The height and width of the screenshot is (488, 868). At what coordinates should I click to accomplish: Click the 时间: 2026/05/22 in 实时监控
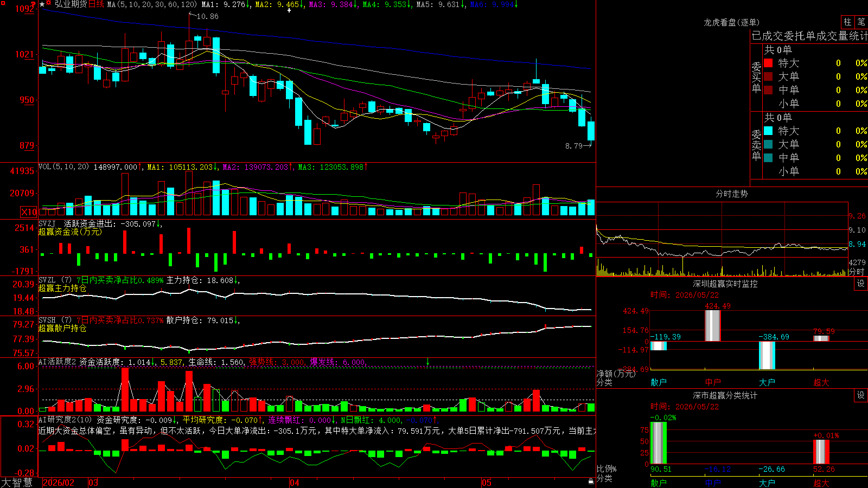685,295
